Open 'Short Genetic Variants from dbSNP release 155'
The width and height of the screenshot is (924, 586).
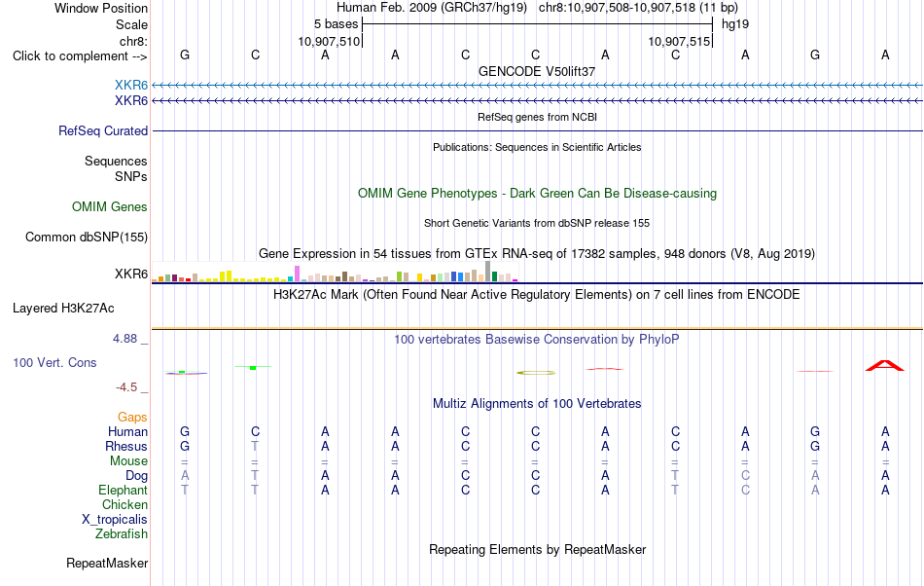click(x=537, y=224)
